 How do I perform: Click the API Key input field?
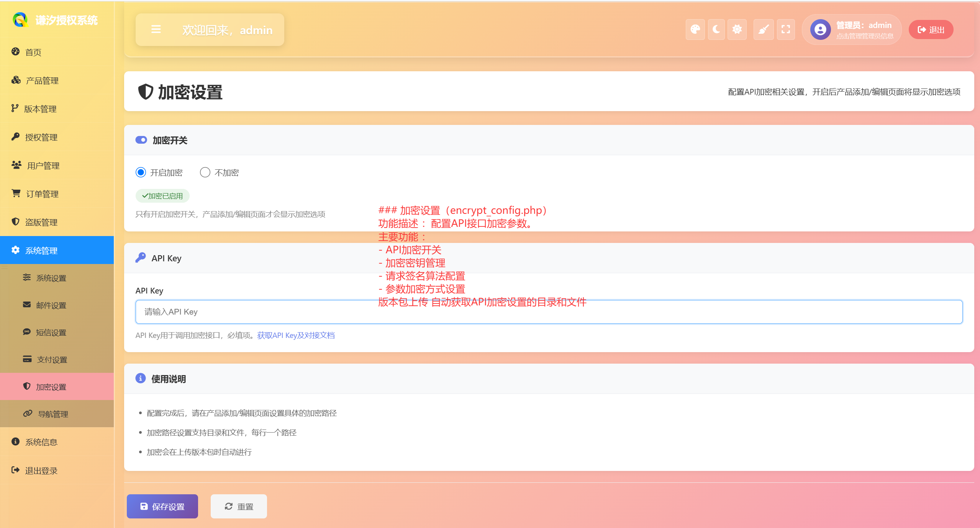coord(549,312)
